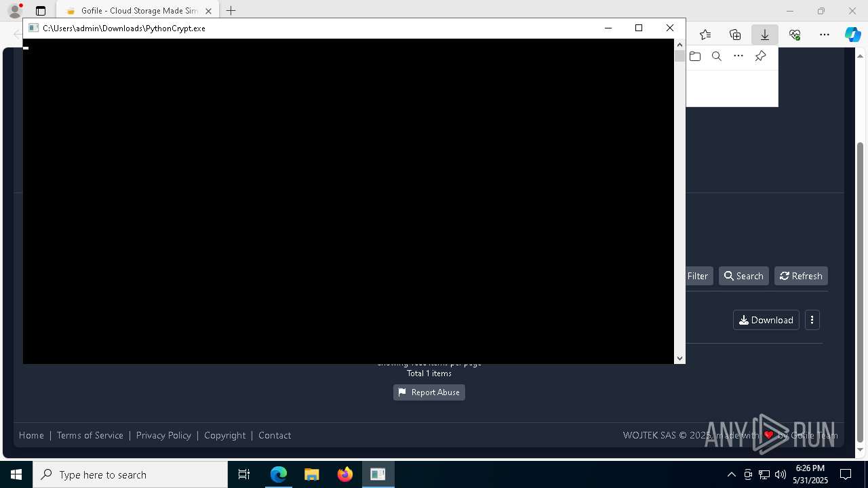Open the Contact footer link

click(275, 435)
